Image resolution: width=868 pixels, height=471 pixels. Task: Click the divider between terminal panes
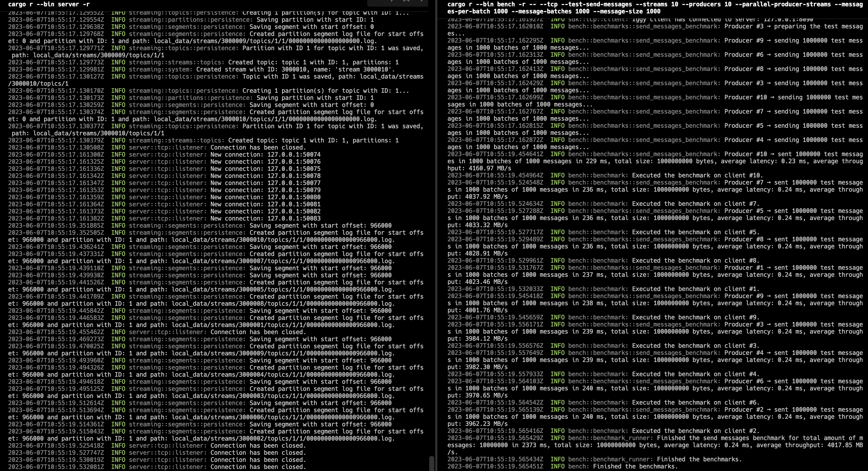(x=436, y=236)
